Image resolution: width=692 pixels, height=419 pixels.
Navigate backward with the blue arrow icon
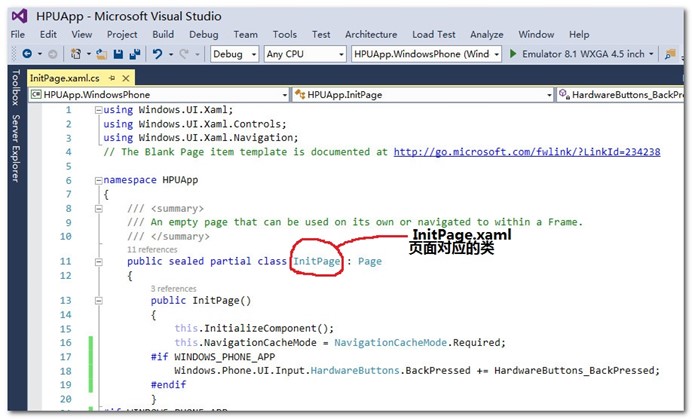click(x=27, y=54)
